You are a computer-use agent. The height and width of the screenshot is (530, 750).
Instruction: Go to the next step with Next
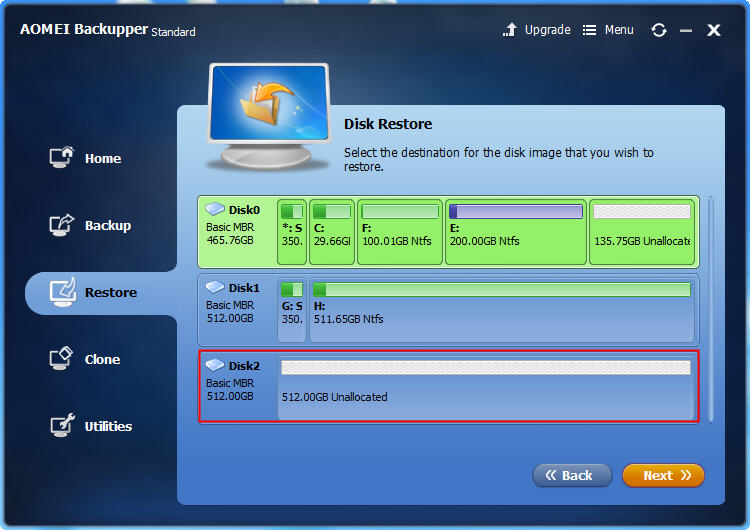tap(663, 475)
